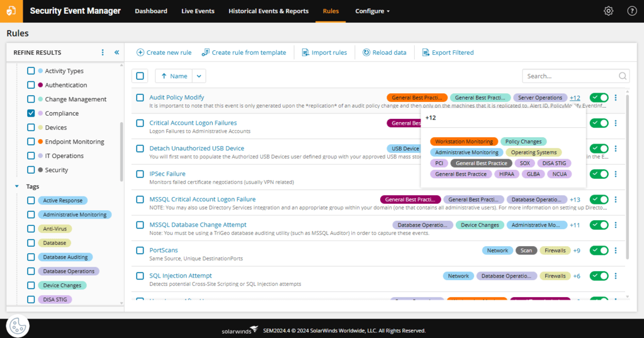Open the Detach Unauthorized USB Device link
This screenshot has height=338, width=644.
(x=197, y=149)
